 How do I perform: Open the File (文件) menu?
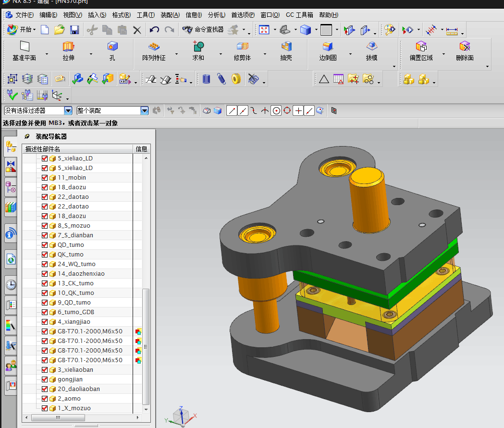click(x=25, y=15)
